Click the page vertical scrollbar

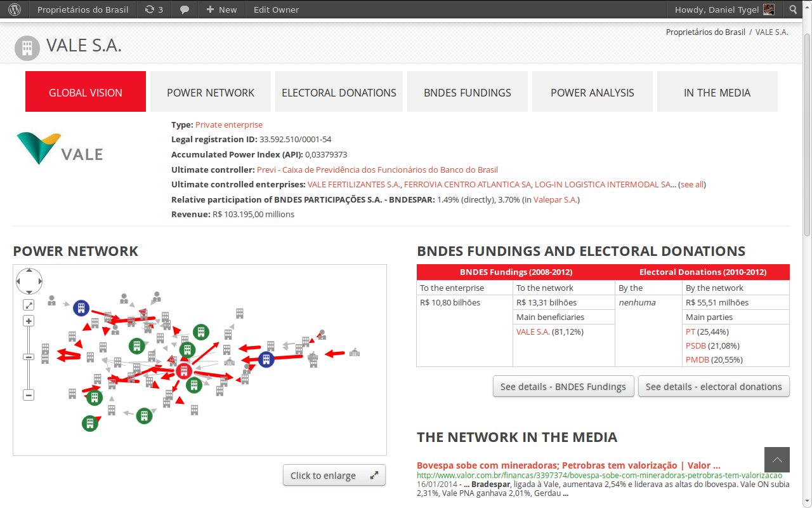807,133
